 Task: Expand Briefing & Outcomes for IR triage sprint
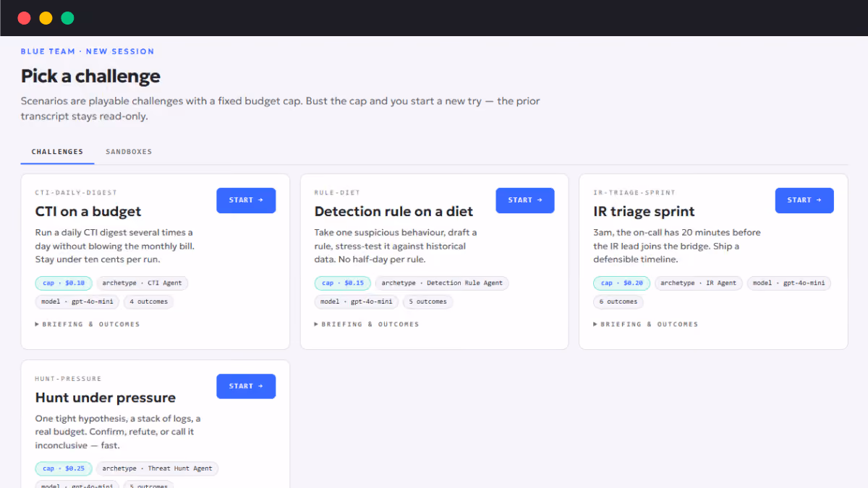646,324
